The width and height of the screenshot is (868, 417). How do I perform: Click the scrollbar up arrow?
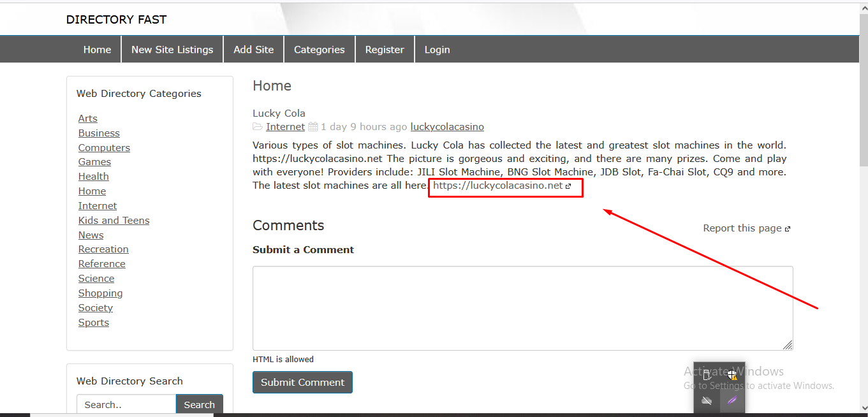point(864,8)
